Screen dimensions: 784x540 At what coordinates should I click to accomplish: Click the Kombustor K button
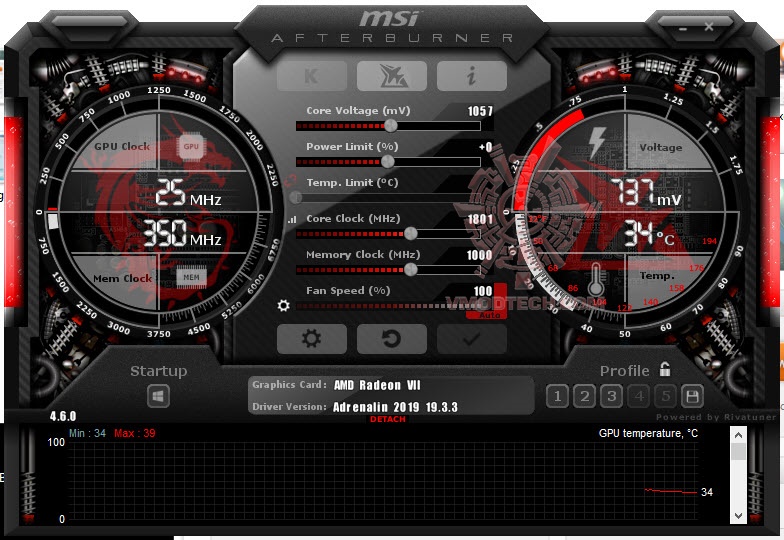312,76
